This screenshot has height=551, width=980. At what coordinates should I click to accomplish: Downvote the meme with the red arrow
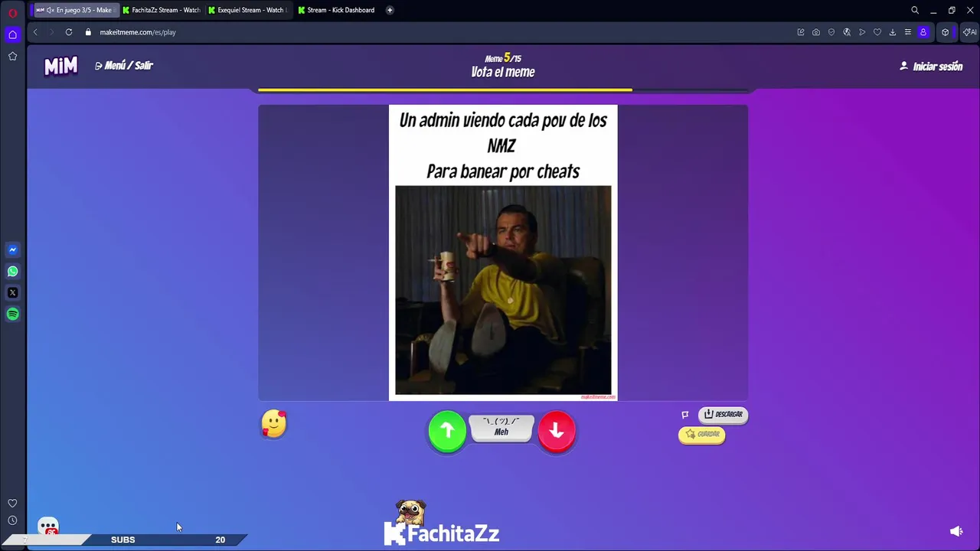tap(557, 431)
